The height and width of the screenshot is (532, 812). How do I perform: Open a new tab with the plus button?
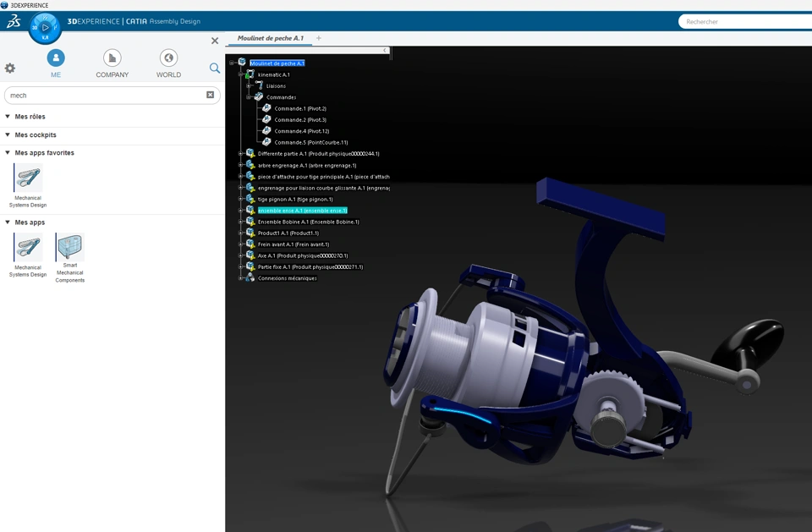[319, 38]
